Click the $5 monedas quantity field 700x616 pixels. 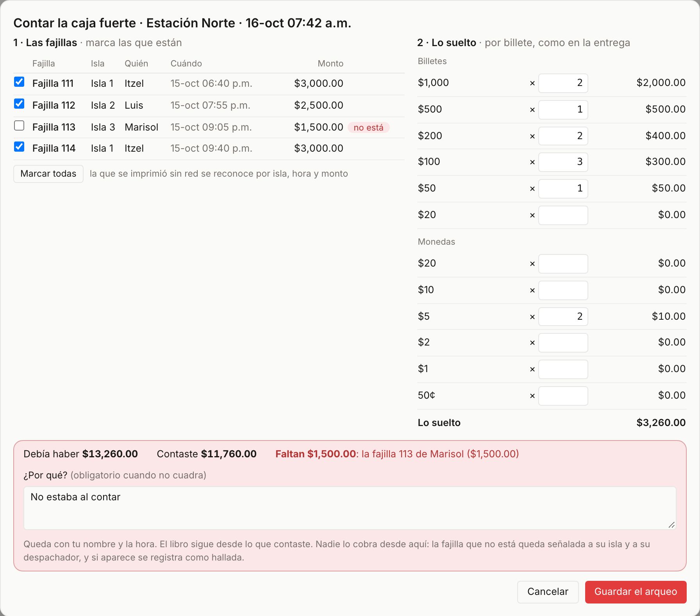pyautogui.click(x=563, y=317)
